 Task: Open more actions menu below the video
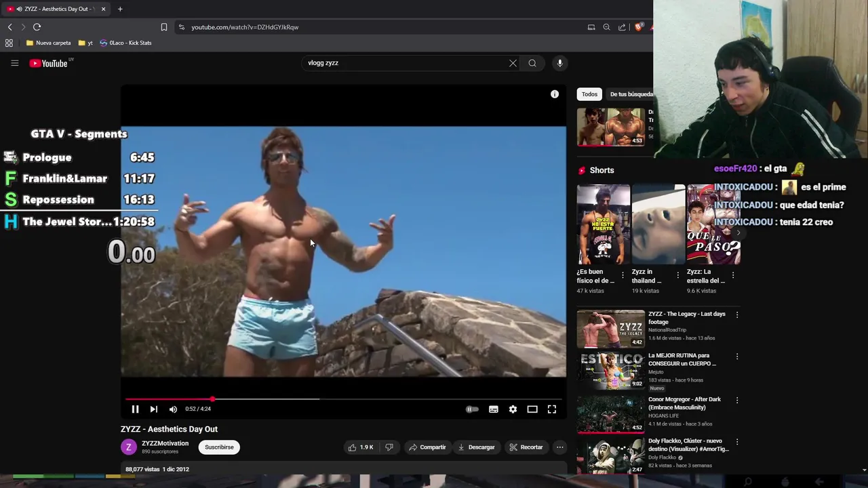pos(559,447)
